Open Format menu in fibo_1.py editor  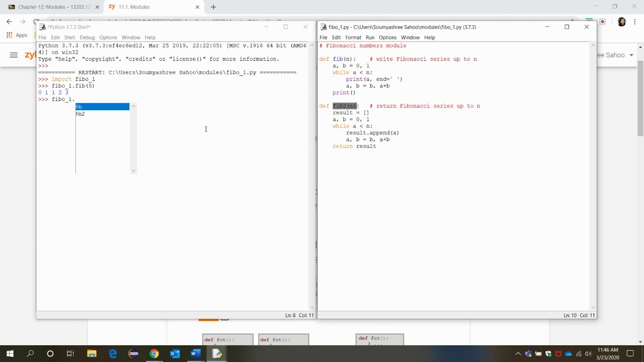[353, 37]
